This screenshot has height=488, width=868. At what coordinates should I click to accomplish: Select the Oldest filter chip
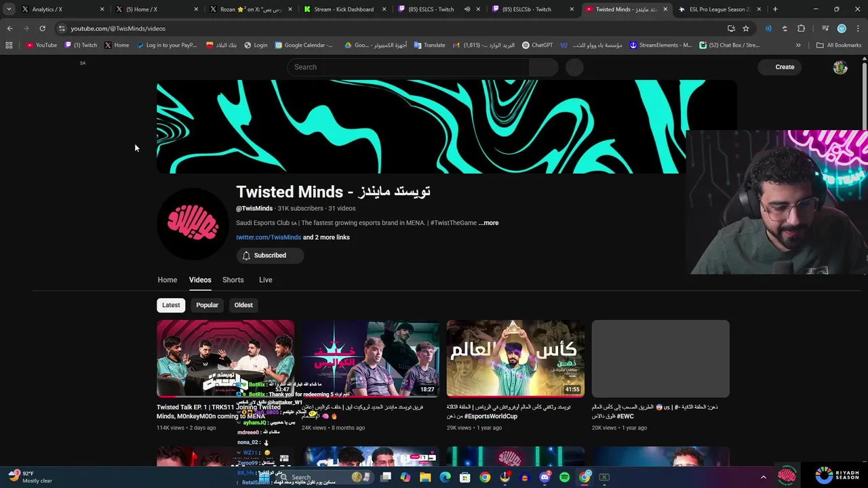[x=243, y=305]
